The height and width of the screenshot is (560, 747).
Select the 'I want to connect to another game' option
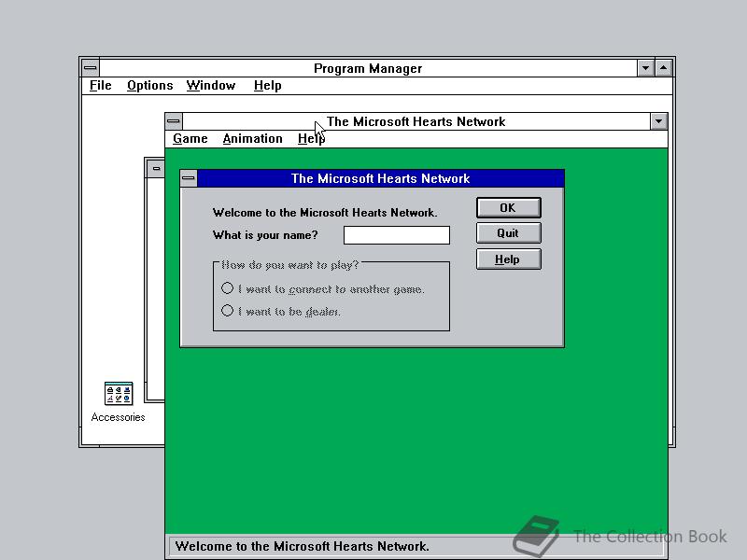click(x=228, y=287)
